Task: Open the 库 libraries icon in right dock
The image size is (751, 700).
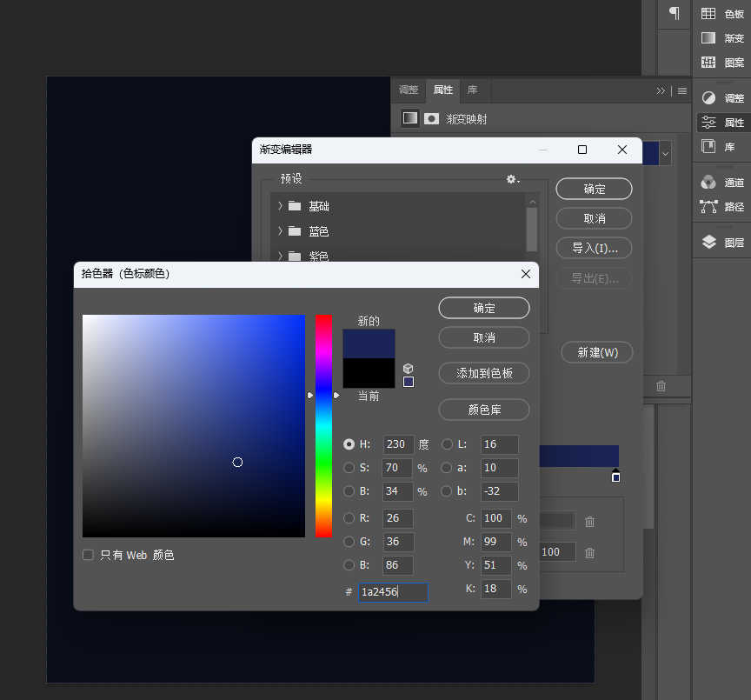Action: [x=708, y=146]
